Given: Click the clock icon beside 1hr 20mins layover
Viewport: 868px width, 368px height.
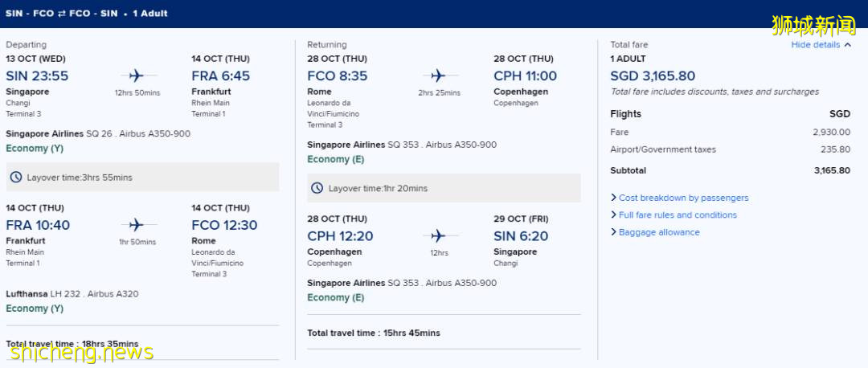Looking at the screenshot, I should coord(317,188).
